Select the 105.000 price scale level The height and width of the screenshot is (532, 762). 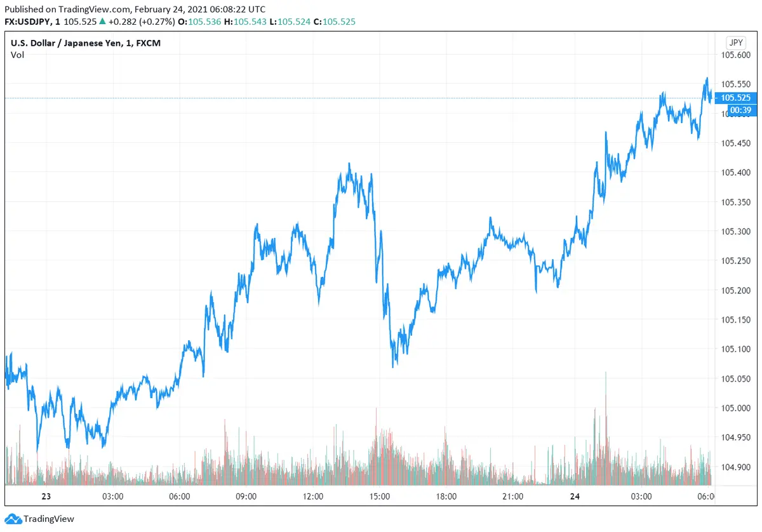pyautogui.click(x=735, y=408)
